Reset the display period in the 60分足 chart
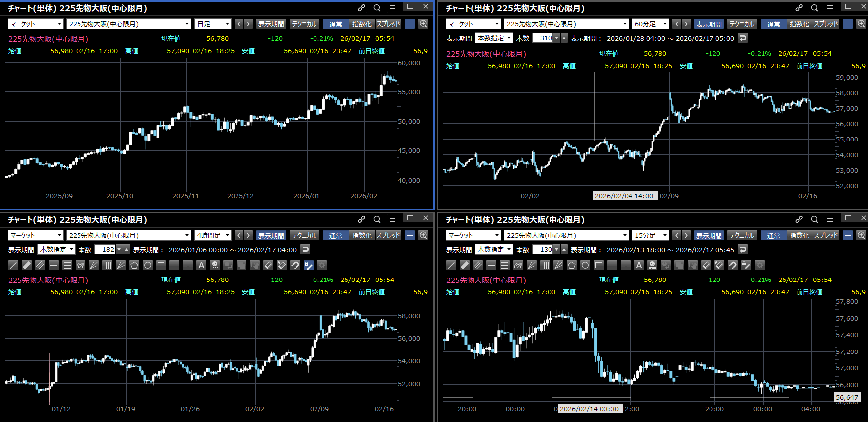The height and width of the screenshot is (422, 868). click(743, 38)
